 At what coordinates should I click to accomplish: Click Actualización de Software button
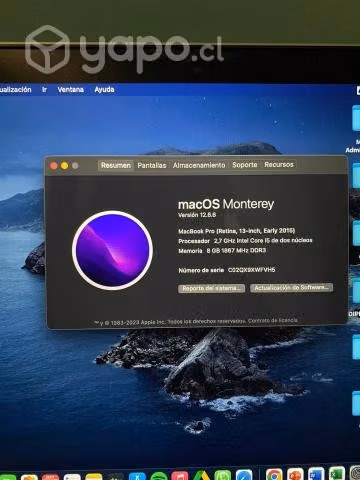pos(292,288)
